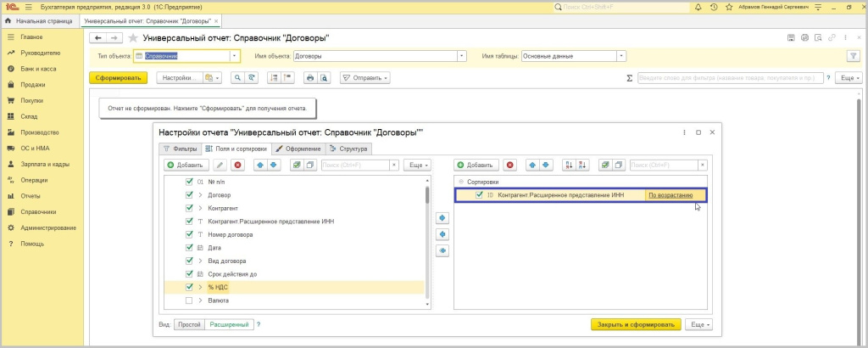Click the magnifier search icon in report toolbar
The height and width of the screenshot is (348, 868).
[x=238, y=77]
